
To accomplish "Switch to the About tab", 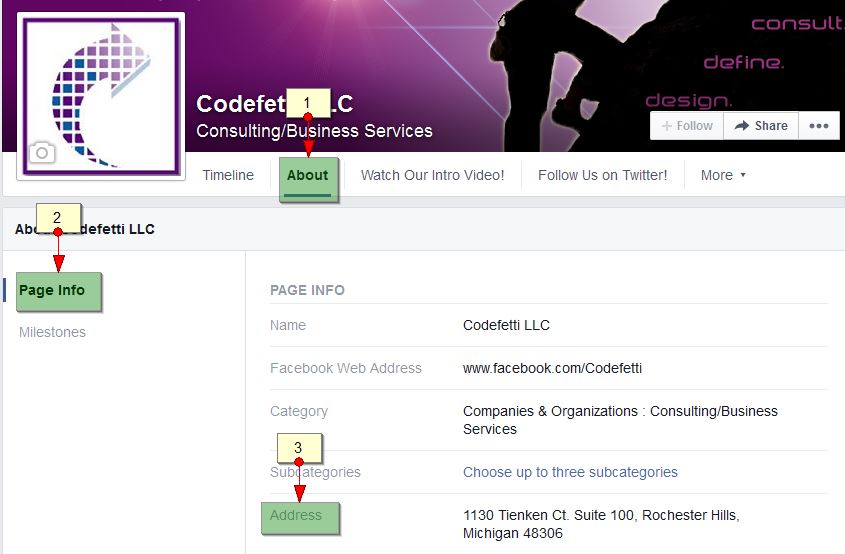I will (x=308, y=175).
